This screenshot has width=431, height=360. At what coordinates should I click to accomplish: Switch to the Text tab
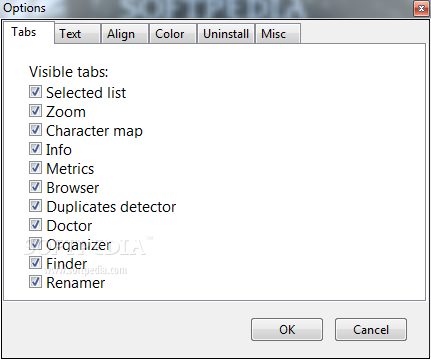(77, 34)
